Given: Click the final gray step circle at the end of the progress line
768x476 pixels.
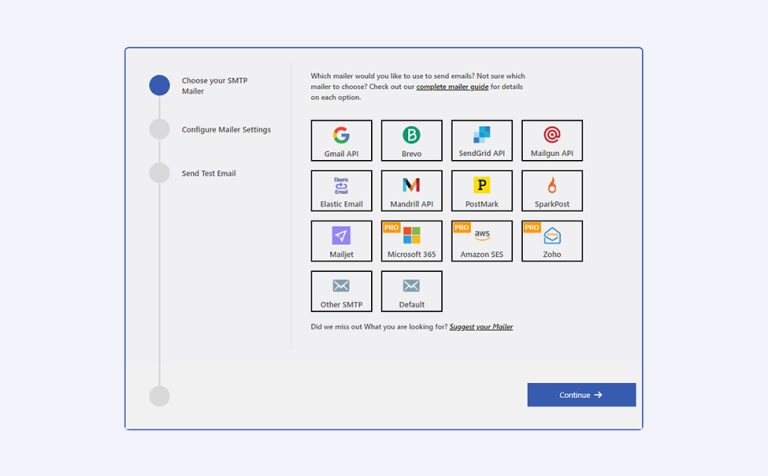Looking at the screenshot, I should pos(160,396).
